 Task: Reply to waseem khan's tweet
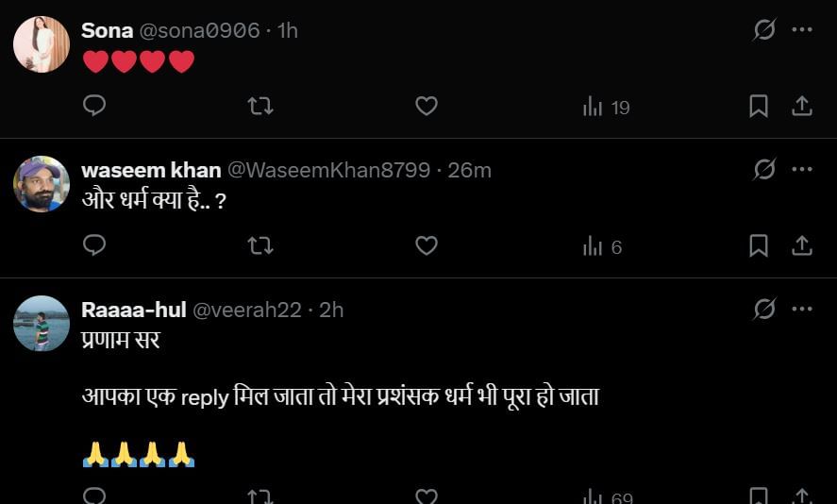[x=94, y=246]
